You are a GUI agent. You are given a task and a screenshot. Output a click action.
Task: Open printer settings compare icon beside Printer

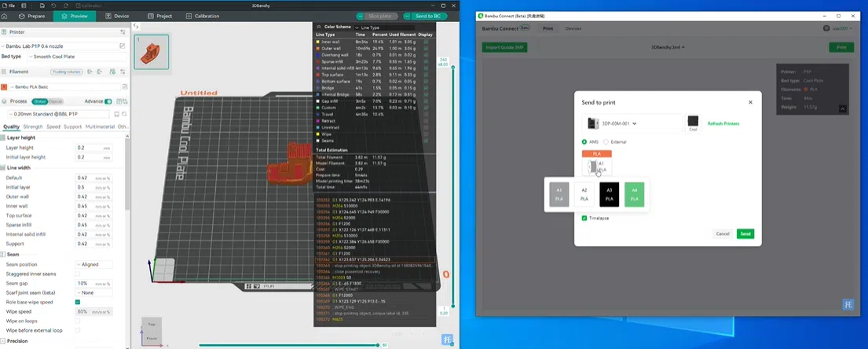pos(123,32)
